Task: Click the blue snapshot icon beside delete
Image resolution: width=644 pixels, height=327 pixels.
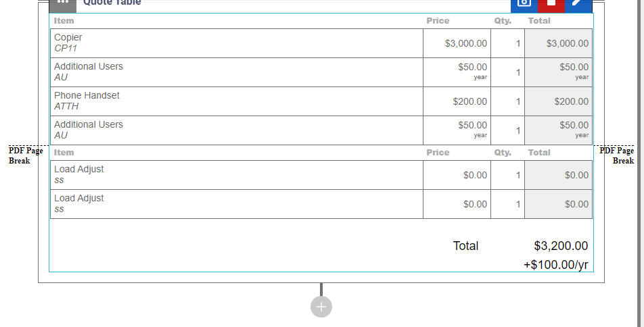Action: (524, 5)
